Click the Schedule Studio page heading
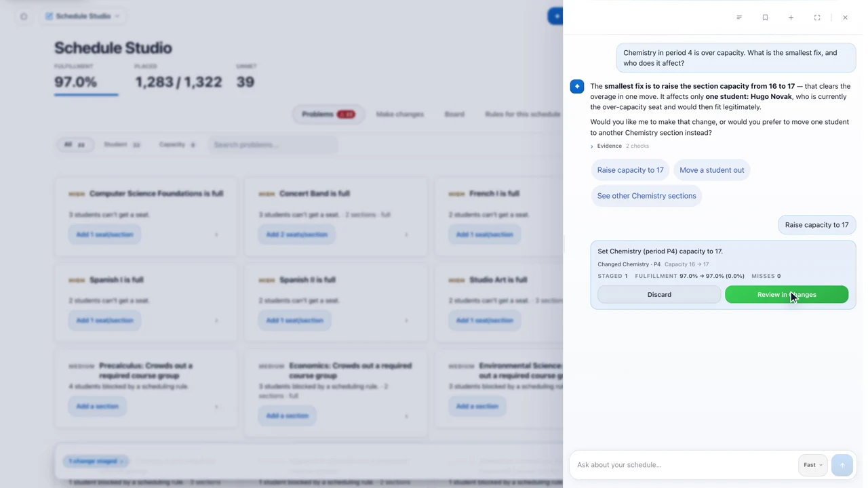868x488 pixels. [113, 48]
